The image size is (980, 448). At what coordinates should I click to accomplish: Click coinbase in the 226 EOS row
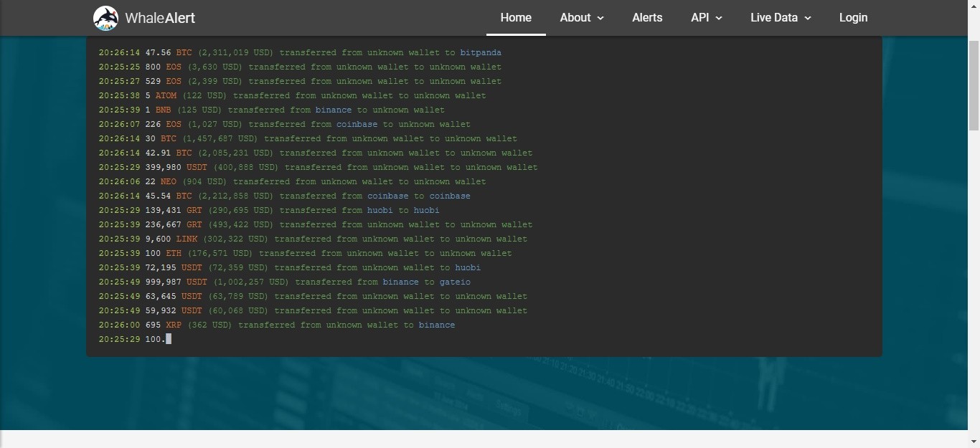point(357,124)
